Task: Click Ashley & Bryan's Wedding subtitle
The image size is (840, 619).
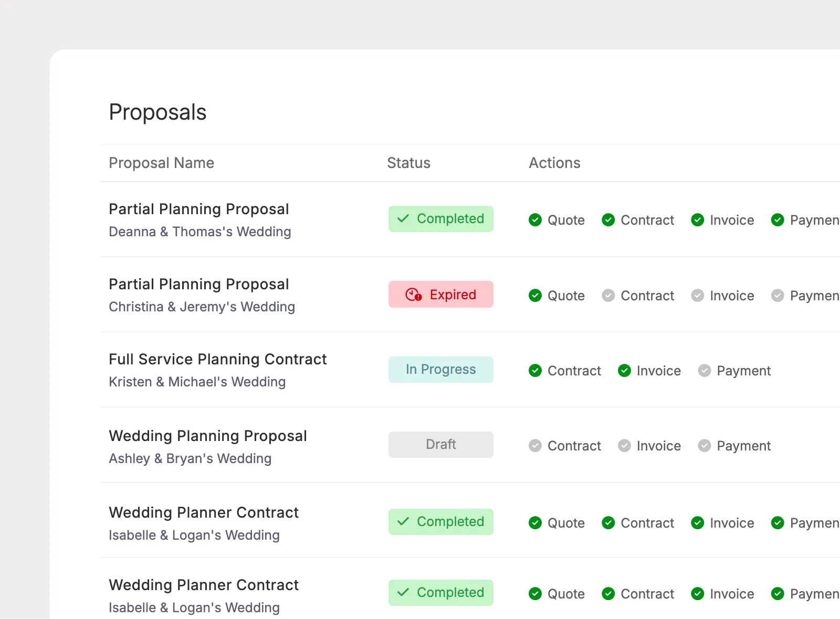Action: pyautogui.click(x=190, y=458)
